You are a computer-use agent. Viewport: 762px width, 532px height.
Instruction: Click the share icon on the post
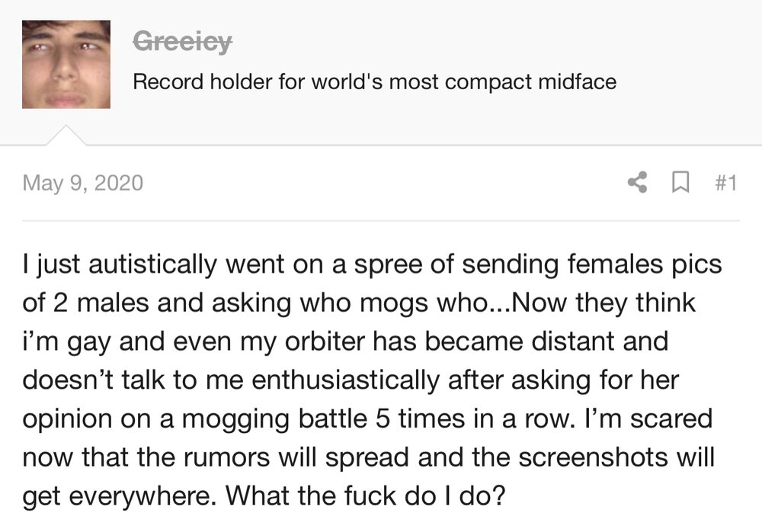click(x=637, y=182)
